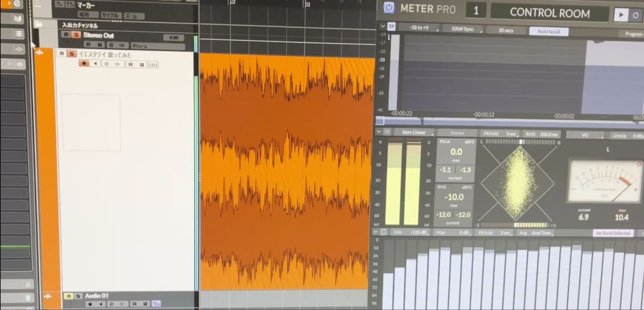Toggle TP button in level meter section
This screenshot has height=310, width=644.
click(x=387, y=131)
